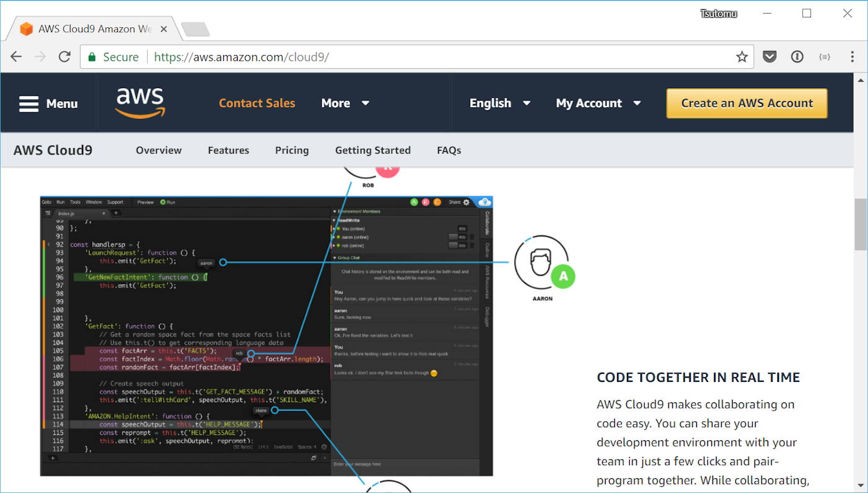Click the AWS smile logo
Screen dimensions: 868x493
point(140,102)
